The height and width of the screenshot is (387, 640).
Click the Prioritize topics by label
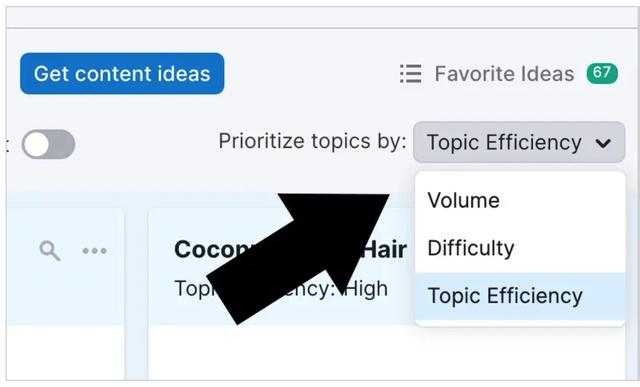[x=312, y=141]
